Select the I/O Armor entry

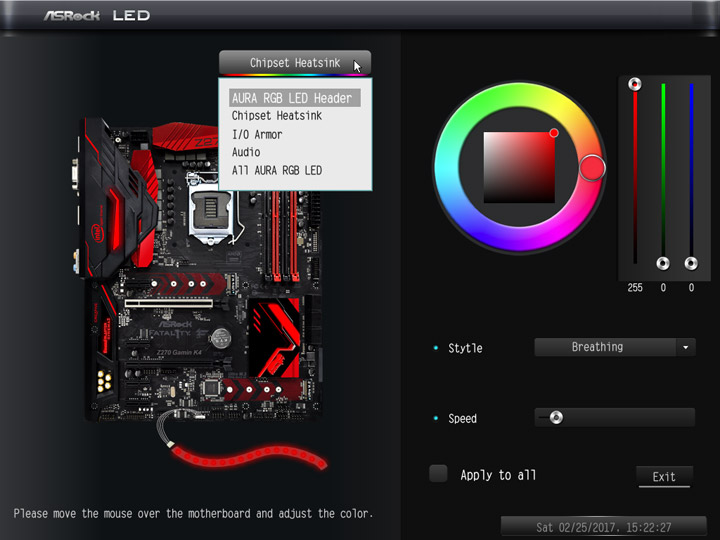click(257, 134)
